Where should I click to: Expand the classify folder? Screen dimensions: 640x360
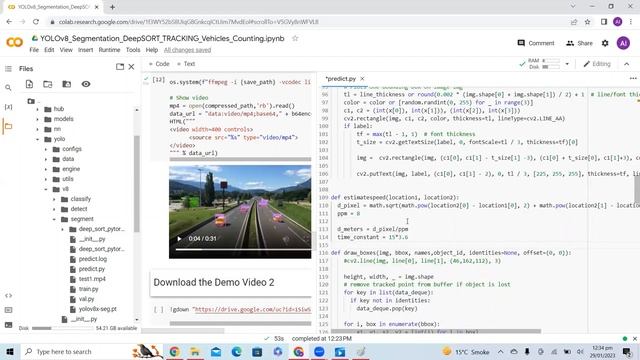[x=54, y=199]
